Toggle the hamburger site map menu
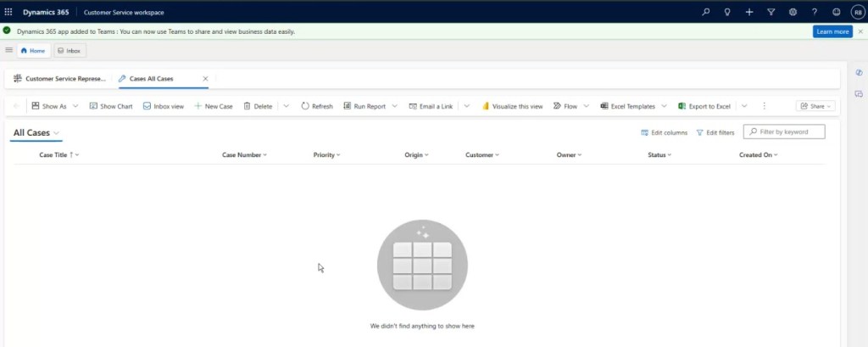This screenshot has width=868, height=347. click(8, 50)
